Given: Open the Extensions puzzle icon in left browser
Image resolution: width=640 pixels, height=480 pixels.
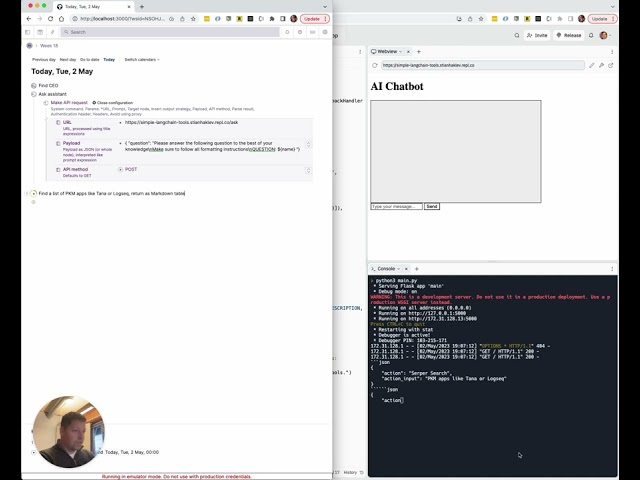Looking at the screenshot, I should [272, 19].
